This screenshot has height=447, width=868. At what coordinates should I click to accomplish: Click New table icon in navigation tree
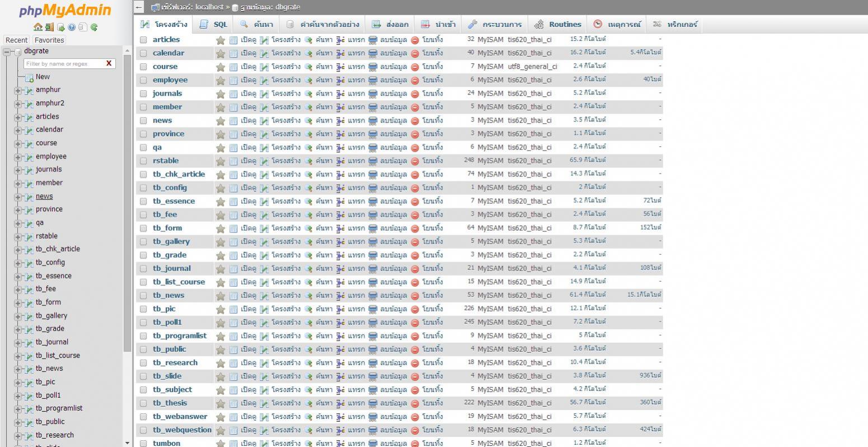[x=29, y=77]
